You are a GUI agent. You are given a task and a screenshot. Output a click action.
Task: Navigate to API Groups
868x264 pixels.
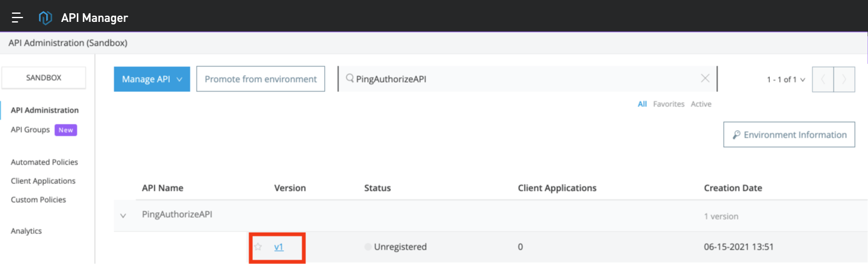pos(31,130)
